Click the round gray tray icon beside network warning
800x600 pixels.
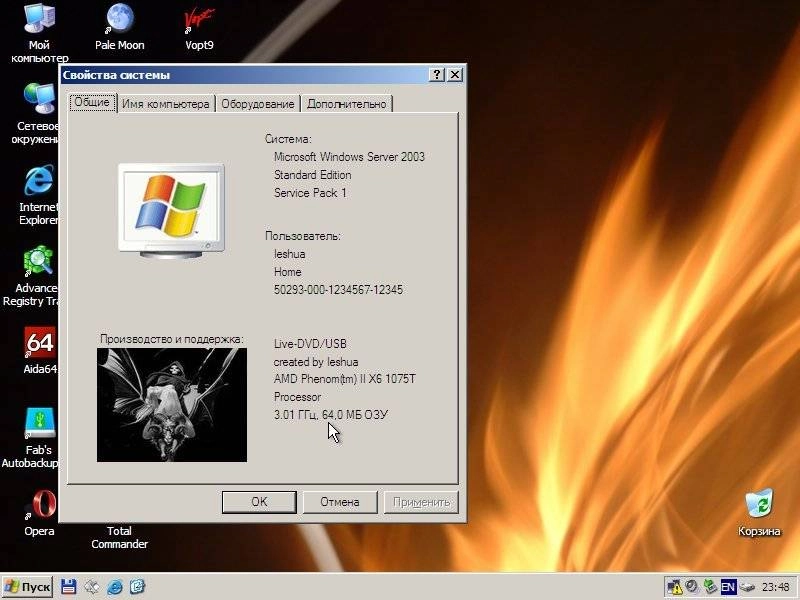[x=692, y=587]
